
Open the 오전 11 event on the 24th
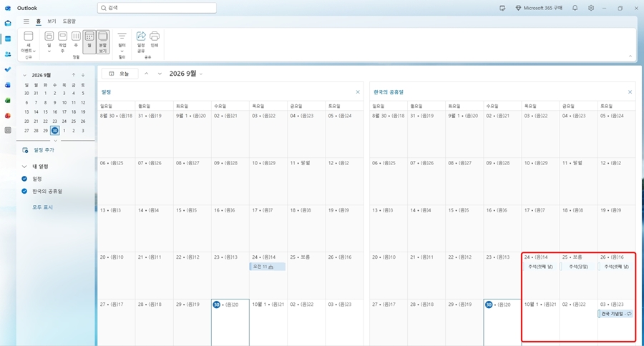[x=268, y=267]
